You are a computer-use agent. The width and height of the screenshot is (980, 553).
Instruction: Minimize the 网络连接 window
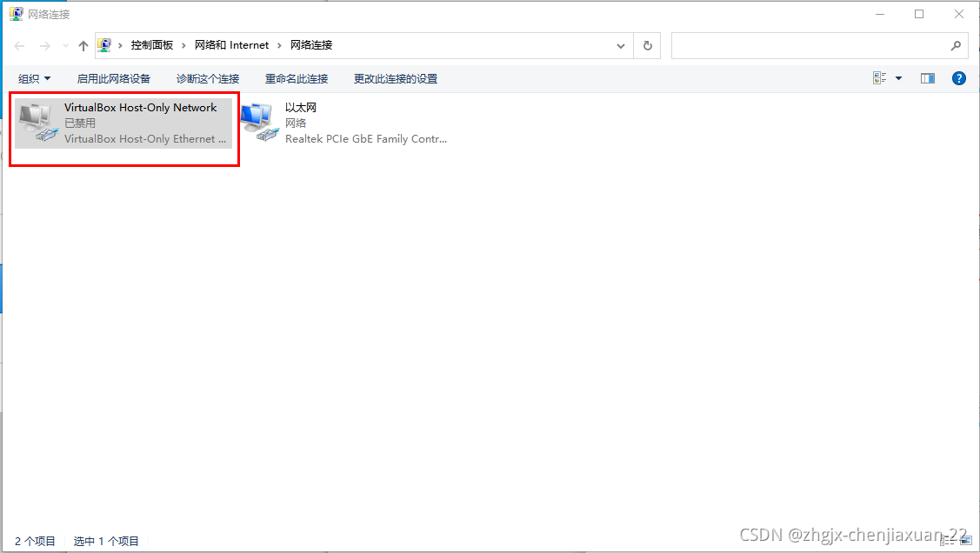click(880, 14)
